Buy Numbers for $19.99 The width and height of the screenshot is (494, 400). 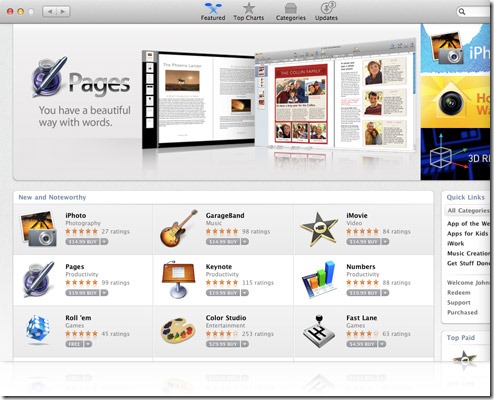click(363, 293)
